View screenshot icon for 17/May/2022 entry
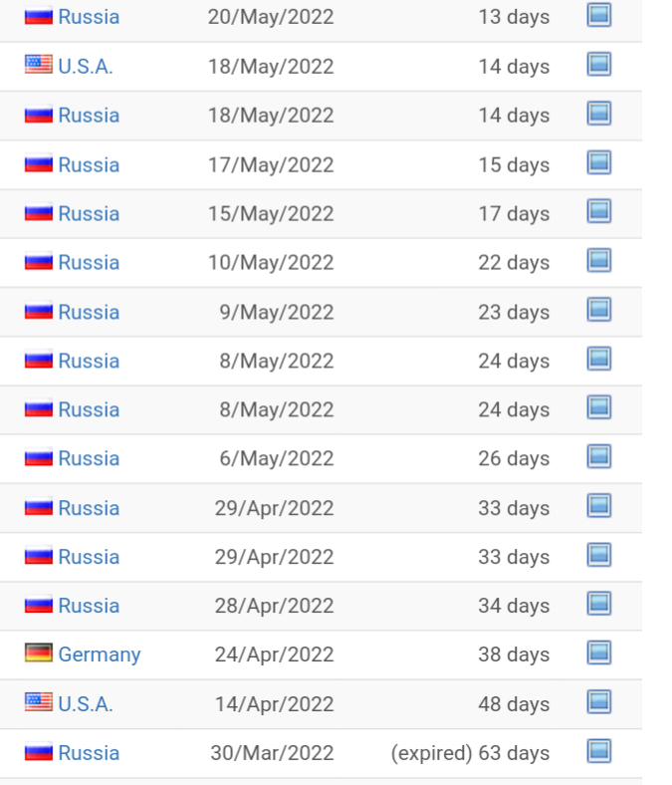The image size is (672, 785). [598, 162]
